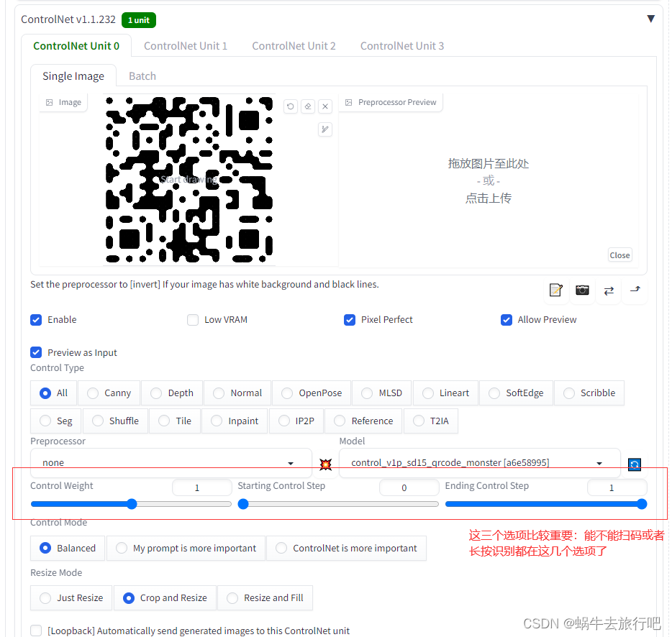Image resolution: width=672 pixels, height=637 pixels.
Task: Select the All control type
Action: click(53, 393)
